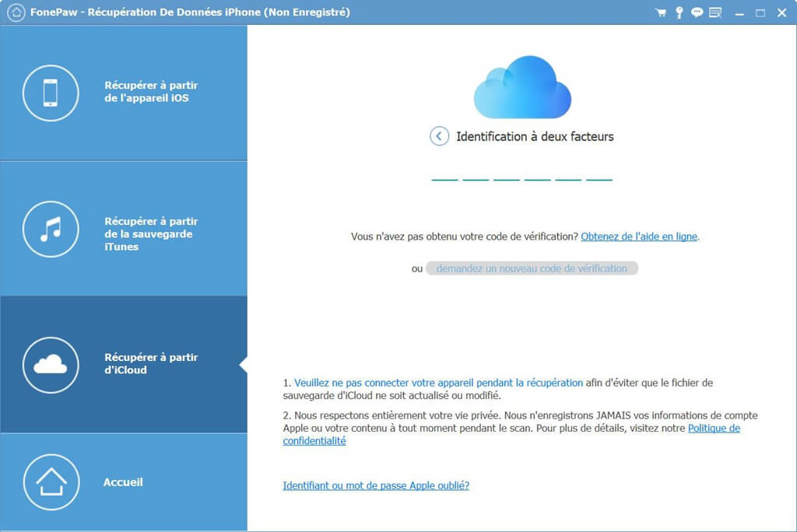Click the music note iTunes icon
The image size is (797, 532).
pos(51,229)
